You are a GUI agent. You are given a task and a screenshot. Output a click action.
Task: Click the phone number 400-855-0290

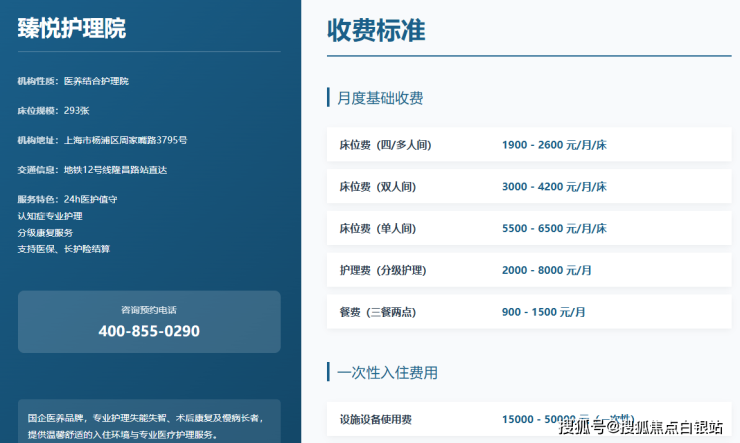[149, 331]
